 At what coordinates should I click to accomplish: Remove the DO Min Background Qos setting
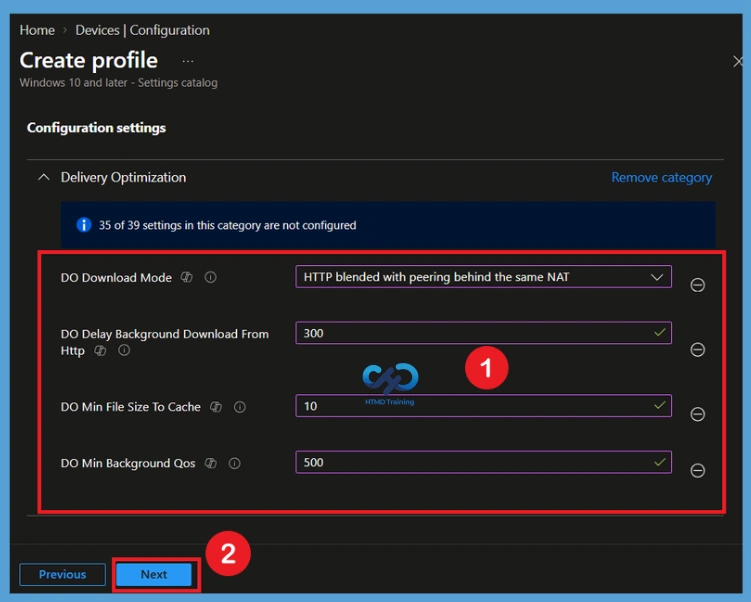(697, 471)
